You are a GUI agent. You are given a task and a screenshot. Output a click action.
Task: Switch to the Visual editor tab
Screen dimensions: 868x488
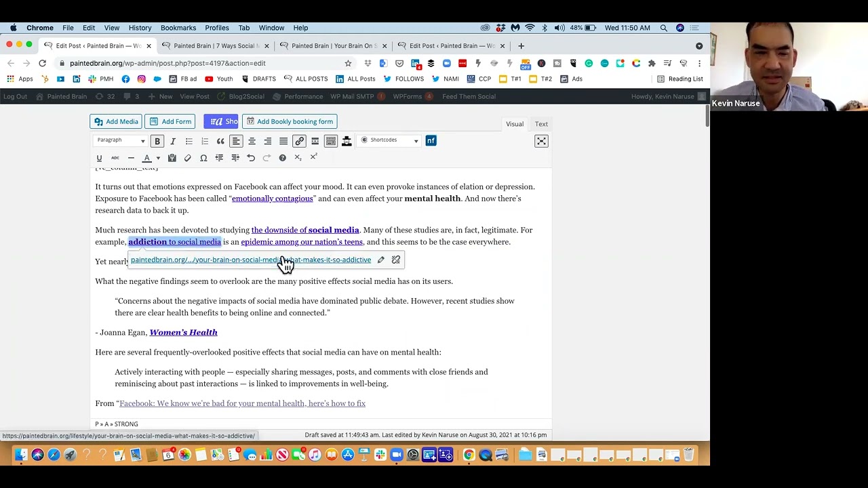[x=515, y=124]
